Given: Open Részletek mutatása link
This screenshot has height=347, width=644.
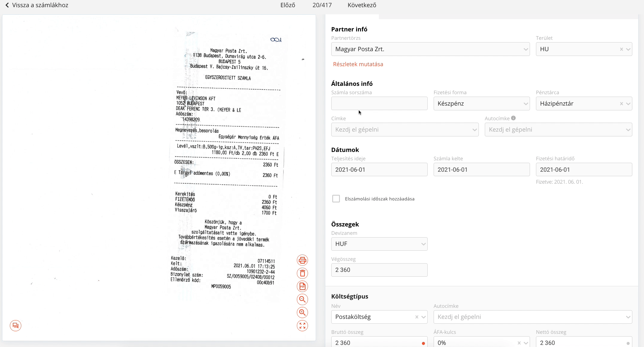Looking at the screenshot, I should 358,64.
